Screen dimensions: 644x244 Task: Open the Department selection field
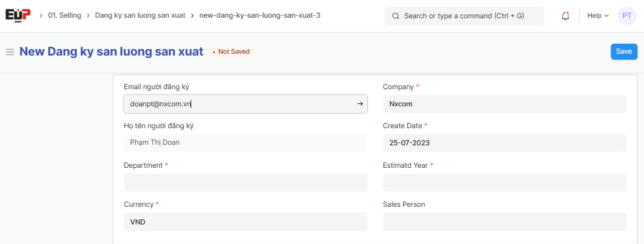245,183
